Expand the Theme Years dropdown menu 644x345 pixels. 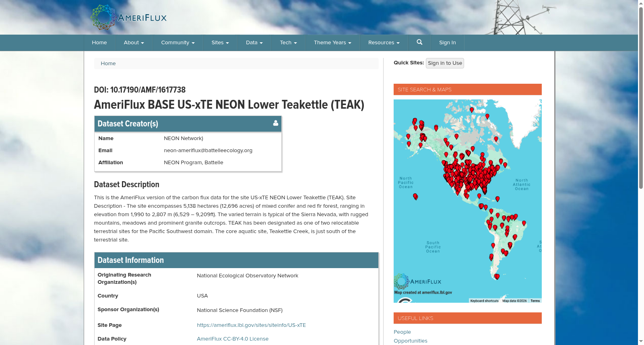click(333, 43)
